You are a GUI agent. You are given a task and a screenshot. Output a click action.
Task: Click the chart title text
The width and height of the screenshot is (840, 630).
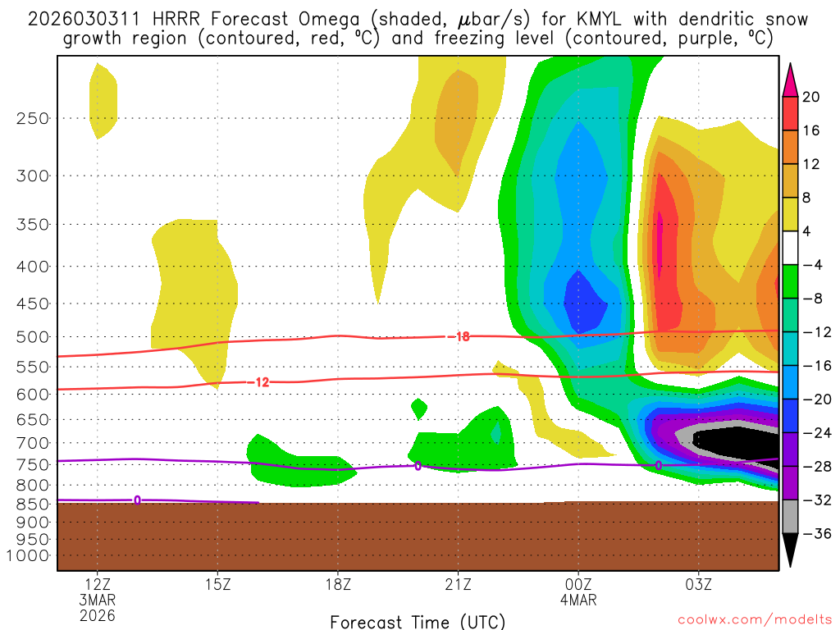click(x=418, y=29)
